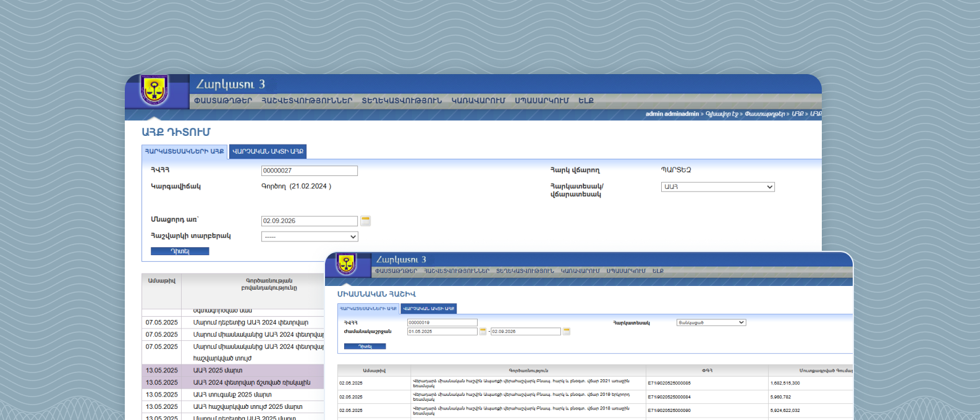Open calendar picker beside 02.09.2026 in ԱՀՔ ԴԻՏՈՒՄ
Viewport: 980px width, 420px height.
(x=366, y=220)
